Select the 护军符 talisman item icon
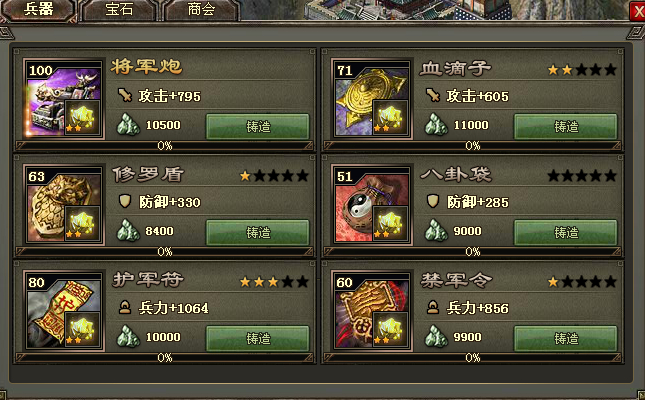The height and width of the screenshot is (400, 645). coord(64,311)
